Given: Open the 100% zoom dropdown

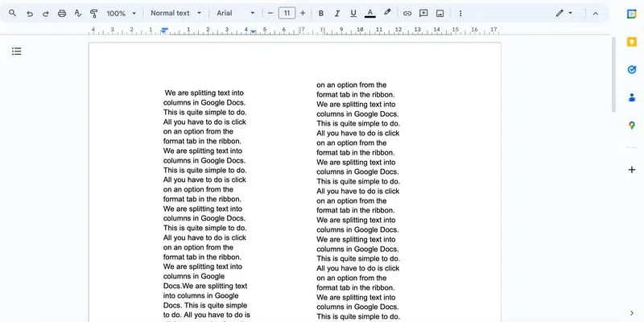Looking at the screenshot, I should pos(122,13).
